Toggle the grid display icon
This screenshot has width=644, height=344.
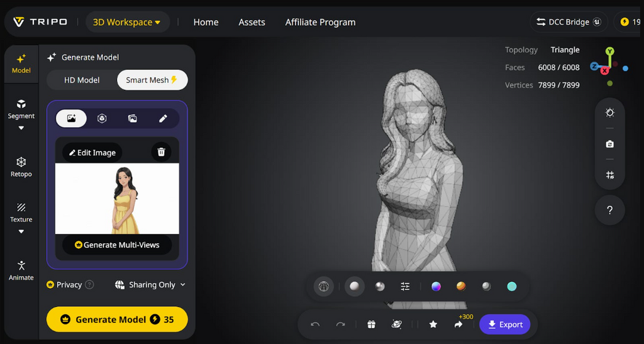(610, 175)
